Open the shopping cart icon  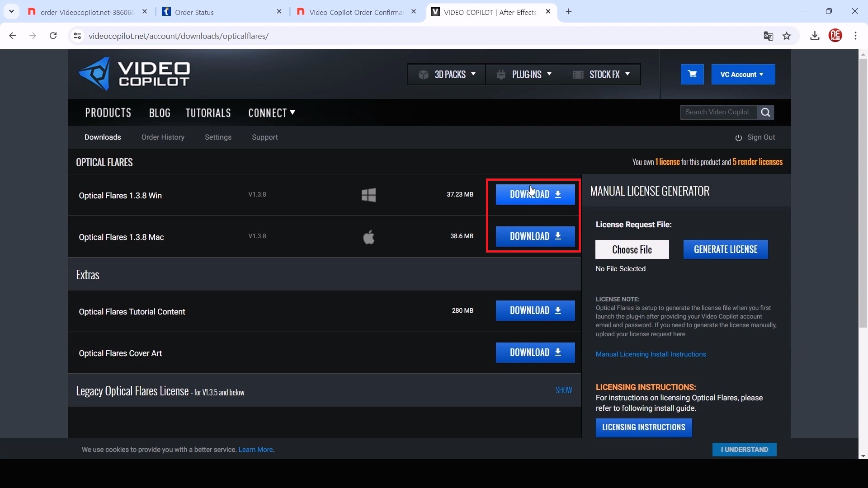click(x=692, y=75)
